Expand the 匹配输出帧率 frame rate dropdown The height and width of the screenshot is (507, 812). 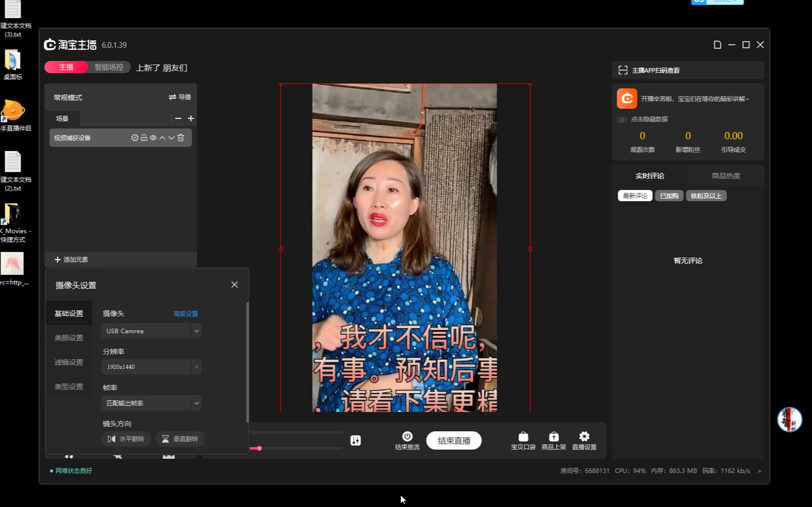pyautogui.click(x=196, y=403)
